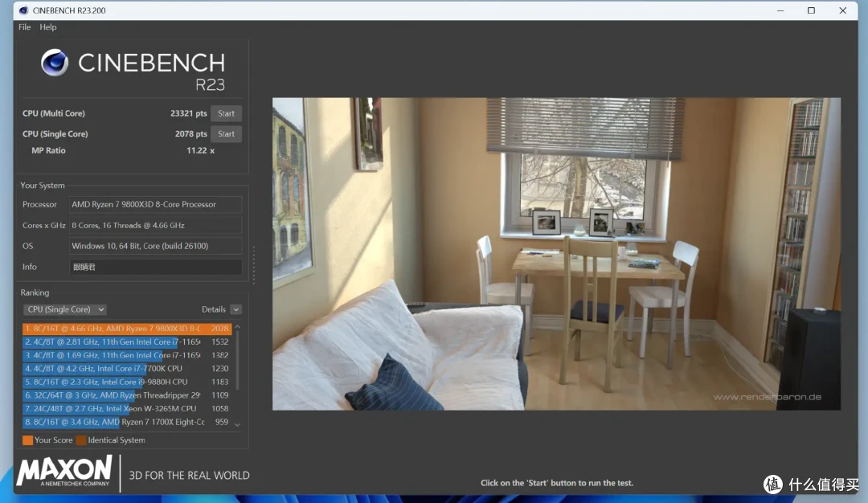The height and width of the screenshot is (503, 868).
Task: Open the Help menu
Action: coord(47,27)
